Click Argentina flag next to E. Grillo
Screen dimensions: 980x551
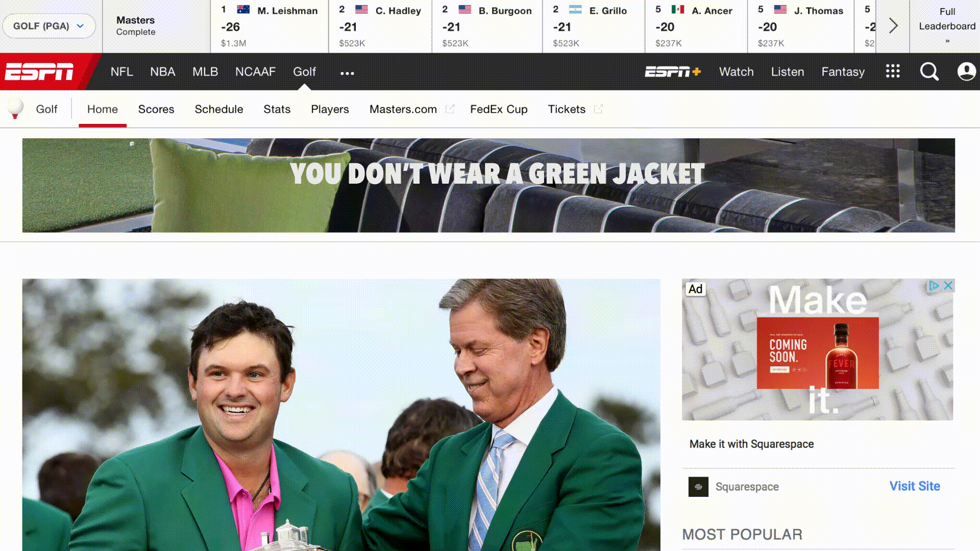pos(575,10)
